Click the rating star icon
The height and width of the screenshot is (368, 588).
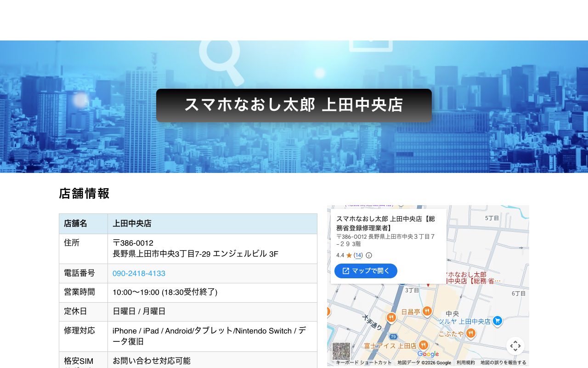tap(349, 255)
